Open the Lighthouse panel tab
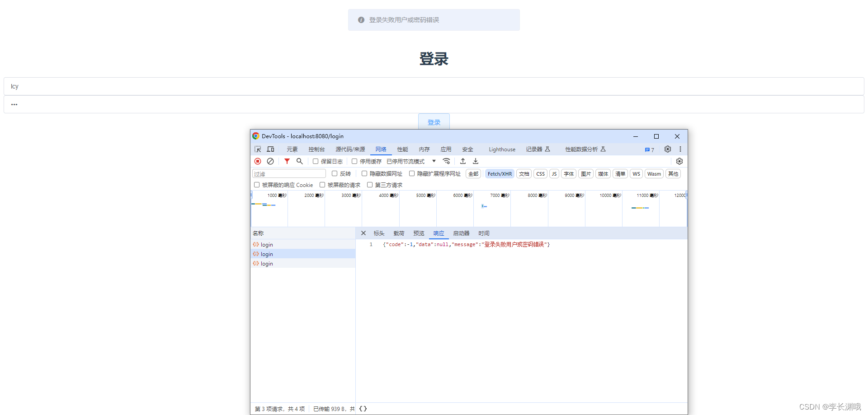The width and height of the screenshot is (868, 415). point(502,149)
